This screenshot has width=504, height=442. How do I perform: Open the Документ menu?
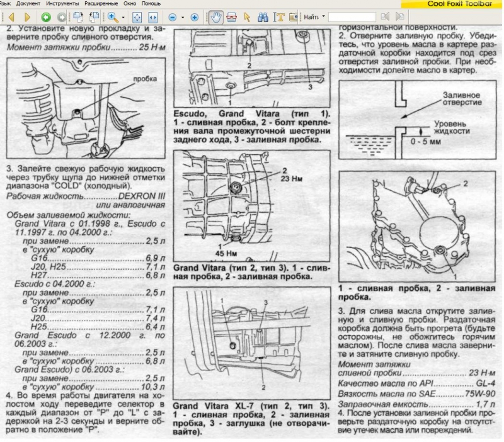click(28, 4)
